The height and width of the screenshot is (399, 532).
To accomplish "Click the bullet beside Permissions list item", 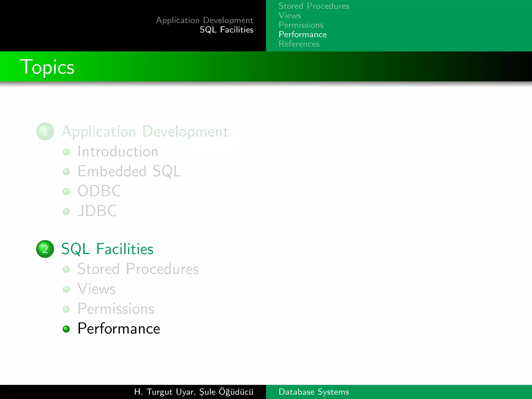I will [66, 309].
